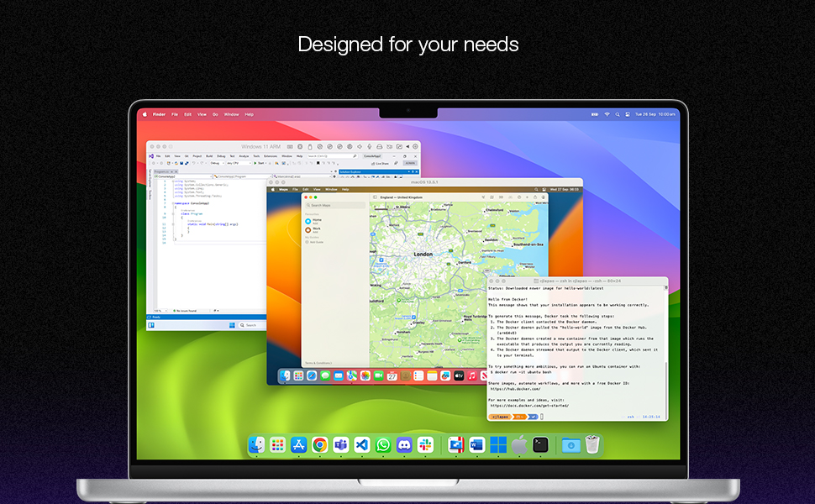Screen dimensions: 815x504
Task: Click the Windows Start button in the VM
Action: (x=231, y=324)
